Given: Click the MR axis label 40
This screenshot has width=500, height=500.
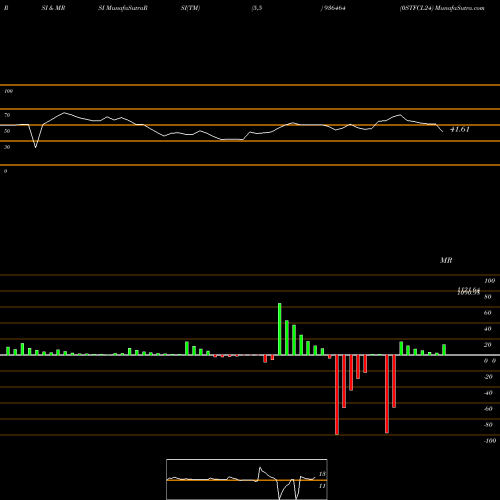Looking at the screenshot, I should pyautogui.click(x=488, y=329).
